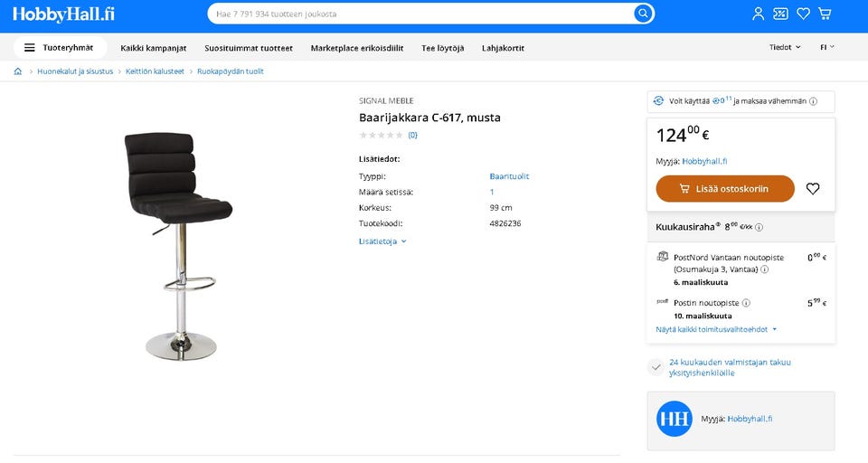Screen dimensions: 868x463
Task: Open the Tuoteryhmät hamburger menu
Action: point(60,48)
